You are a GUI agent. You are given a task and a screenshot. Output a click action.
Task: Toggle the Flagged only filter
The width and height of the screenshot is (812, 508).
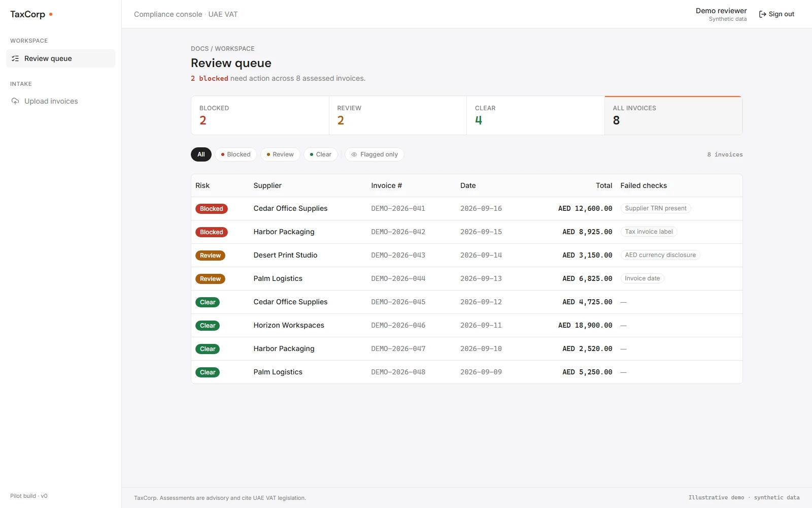pyautogui.click(x=375, y=154)
